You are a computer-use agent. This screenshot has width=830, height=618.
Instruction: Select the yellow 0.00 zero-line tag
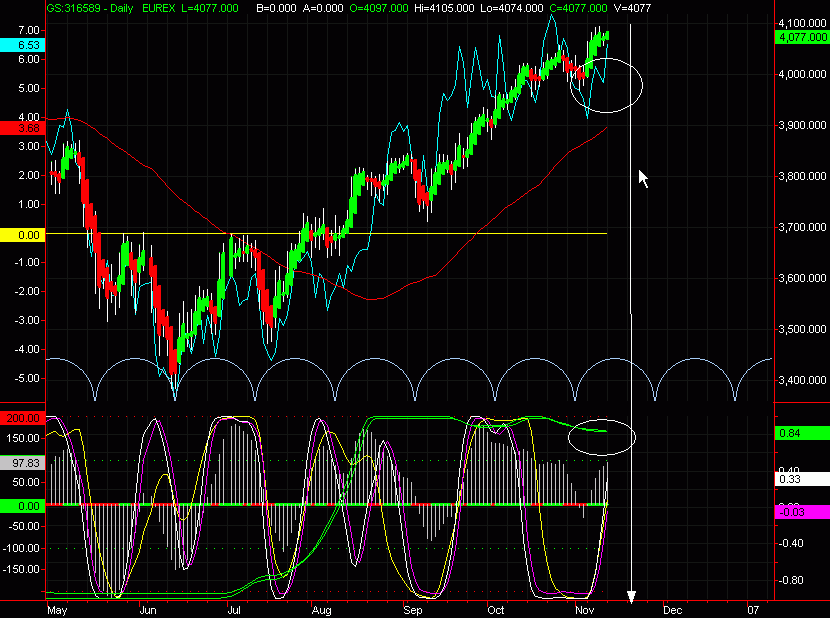click(x=22, y=235)
